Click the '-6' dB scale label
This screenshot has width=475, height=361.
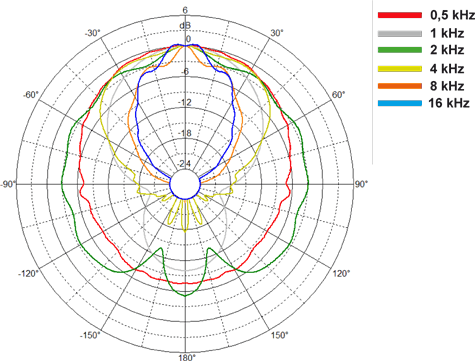click(x=185, y=71)
